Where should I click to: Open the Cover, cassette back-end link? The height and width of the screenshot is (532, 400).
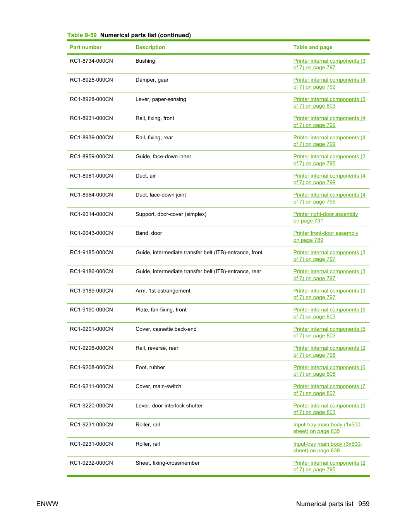click(x=329, y=332)
